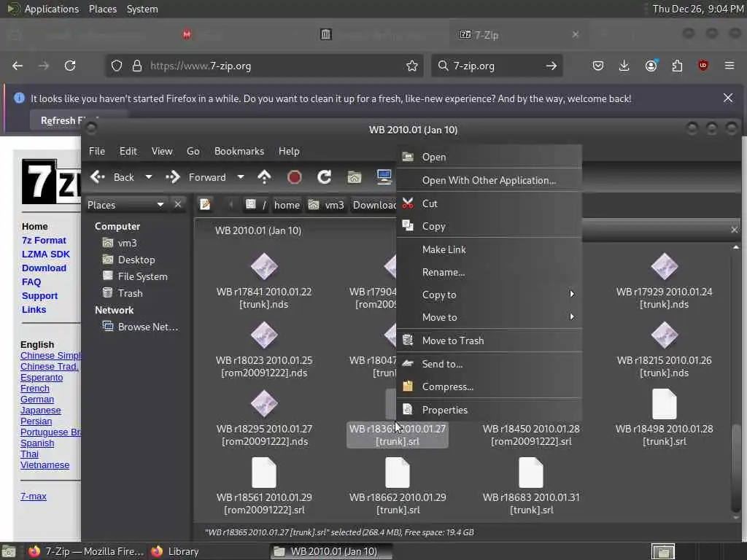Click the root filesystem path button

[x=256, y=205]
